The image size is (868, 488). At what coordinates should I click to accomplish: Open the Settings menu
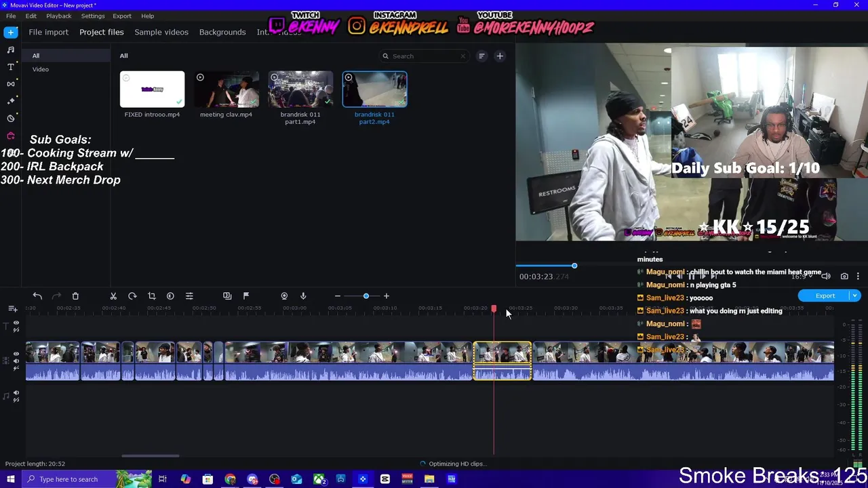[93, 16]
